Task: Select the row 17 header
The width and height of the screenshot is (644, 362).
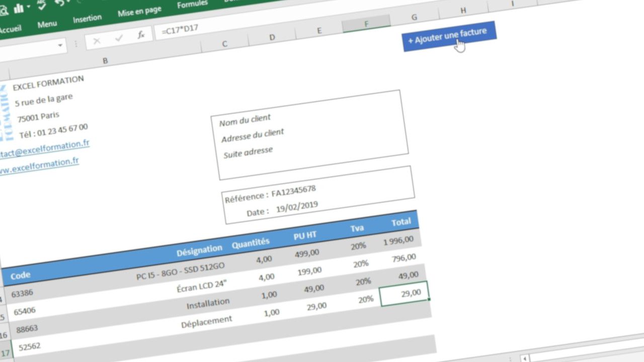Action: coord(5,354)
